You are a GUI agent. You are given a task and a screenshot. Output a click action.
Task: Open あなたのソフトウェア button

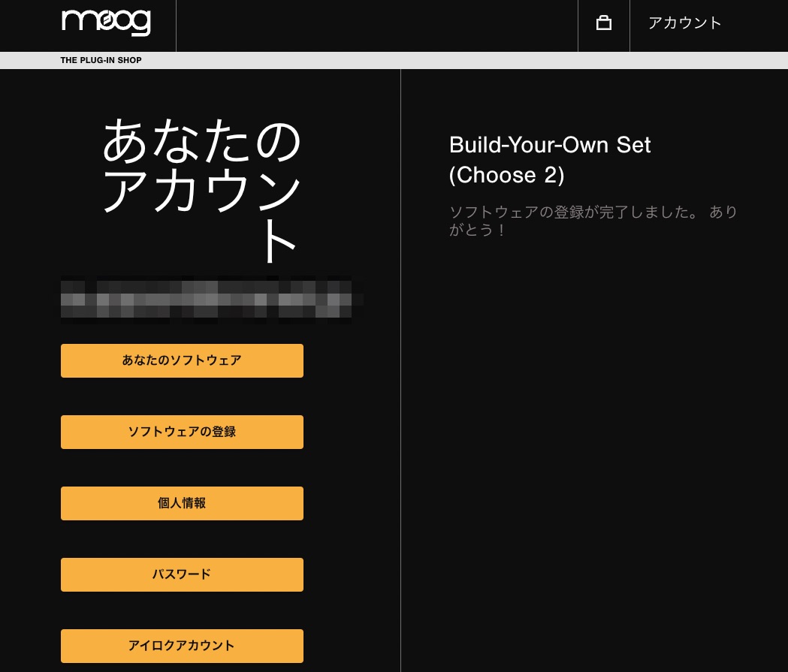182,360
